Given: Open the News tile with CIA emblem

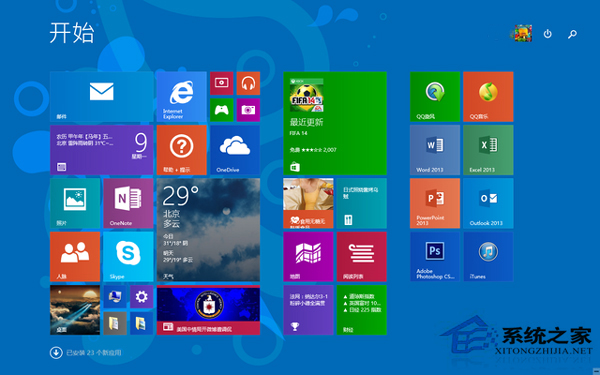Looking at the screenshot, I should click(209, 310).
